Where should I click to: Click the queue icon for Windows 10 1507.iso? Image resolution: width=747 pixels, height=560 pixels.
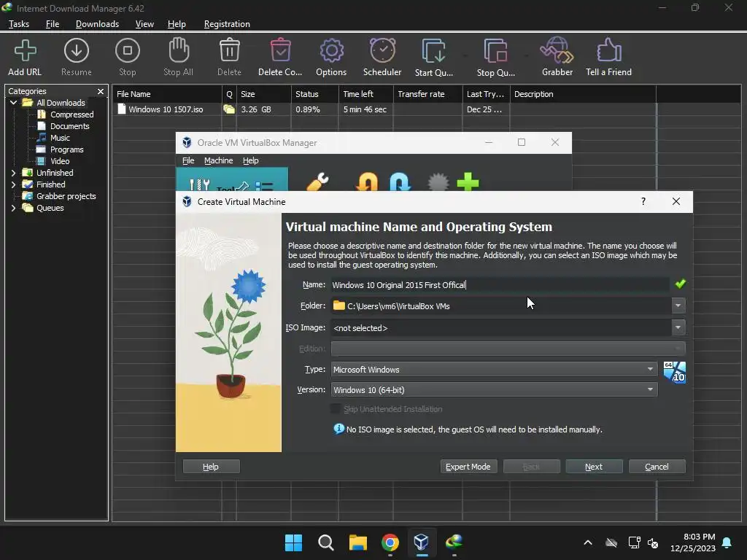pos(229,109)
